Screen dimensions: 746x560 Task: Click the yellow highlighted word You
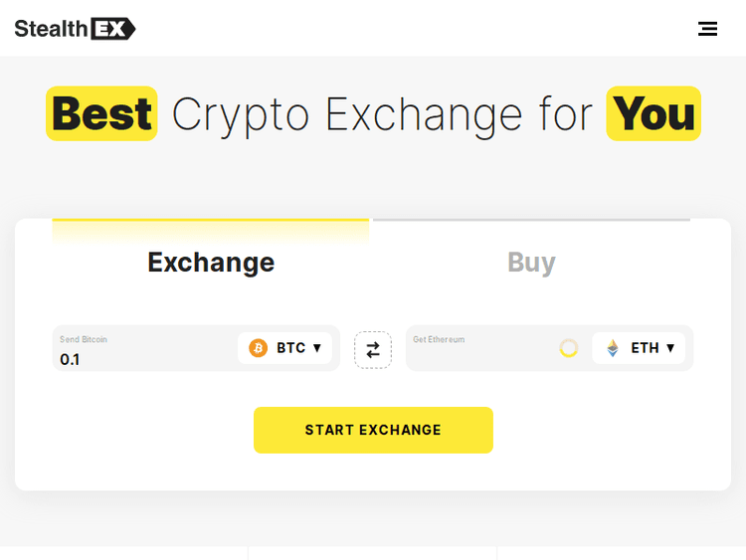[x=653, y=113]
